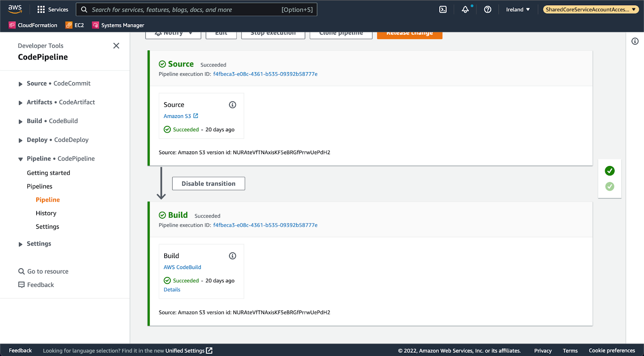Viewport: 644px width, 356px height.
Task: Open the Services grid menu
Action: pos(53,10)
